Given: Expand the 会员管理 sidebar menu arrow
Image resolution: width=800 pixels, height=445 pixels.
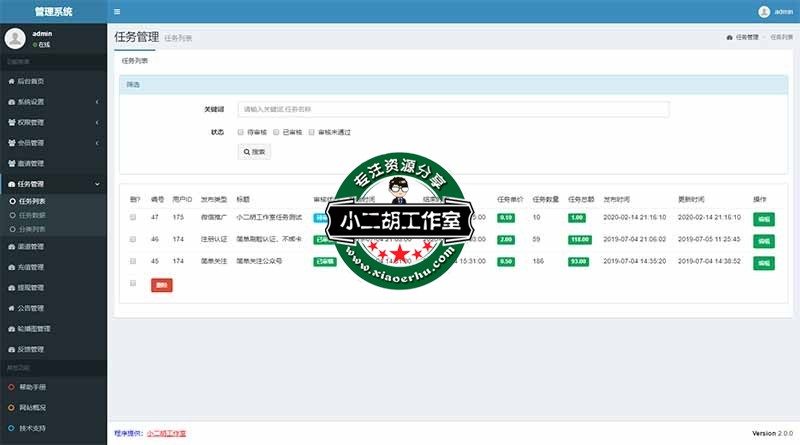Looking at the screenshot, I should [97, 143].
